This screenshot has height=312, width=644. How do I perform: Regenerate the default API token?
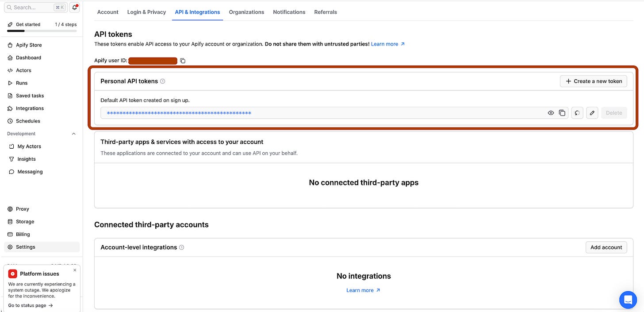pyautogui.click(x=577, y=113)
